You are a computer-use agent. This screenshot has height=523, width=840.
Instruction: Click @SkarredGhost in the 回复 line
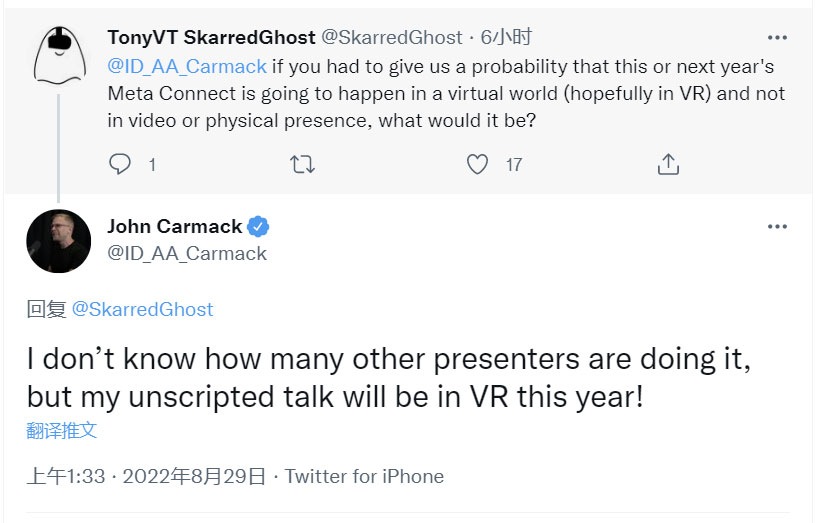click(142, 309)
